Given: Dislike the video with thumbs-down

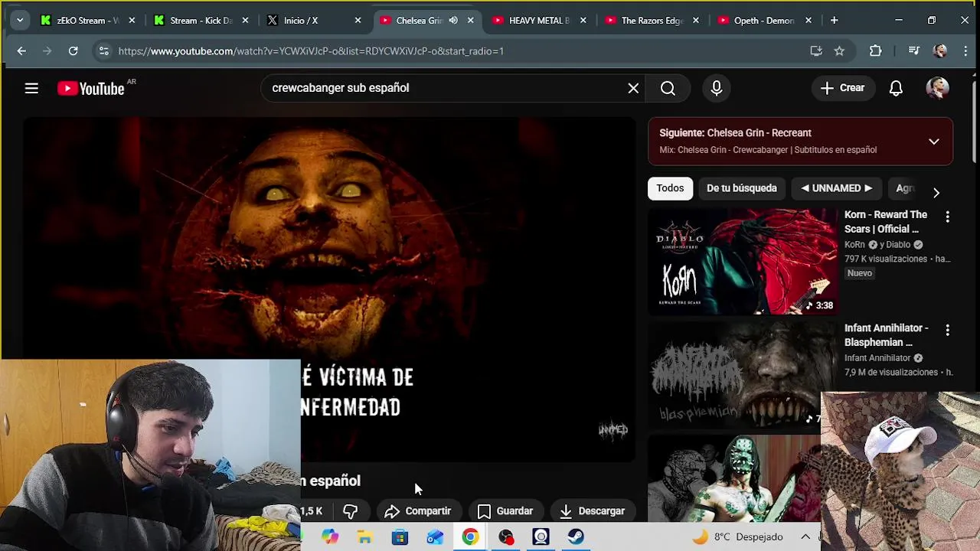Looking at the screenshot, I should 351,510.
